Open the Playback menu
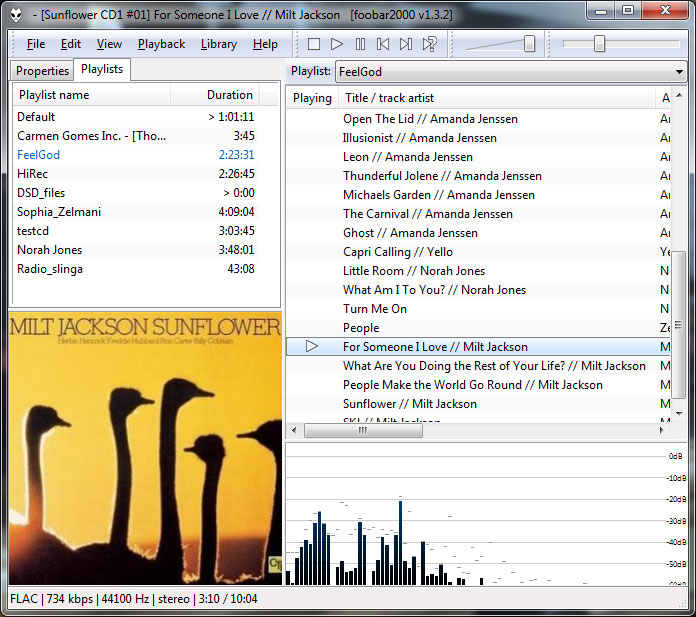Viewport: 696px width, 617px height. [x=161, y=44]
